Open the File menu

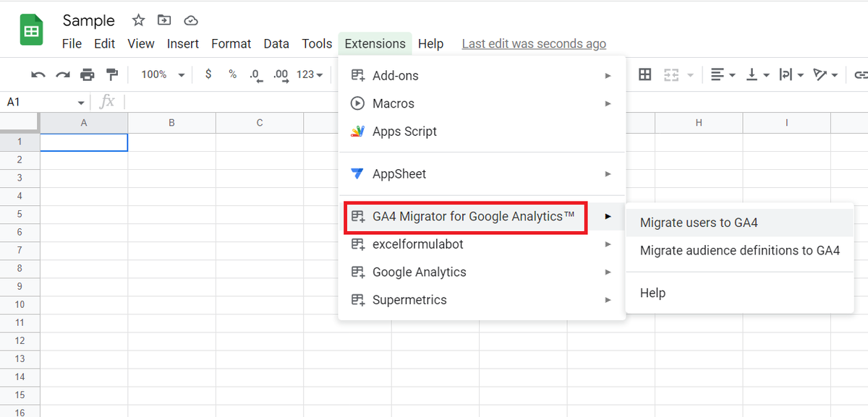point(72,43)
